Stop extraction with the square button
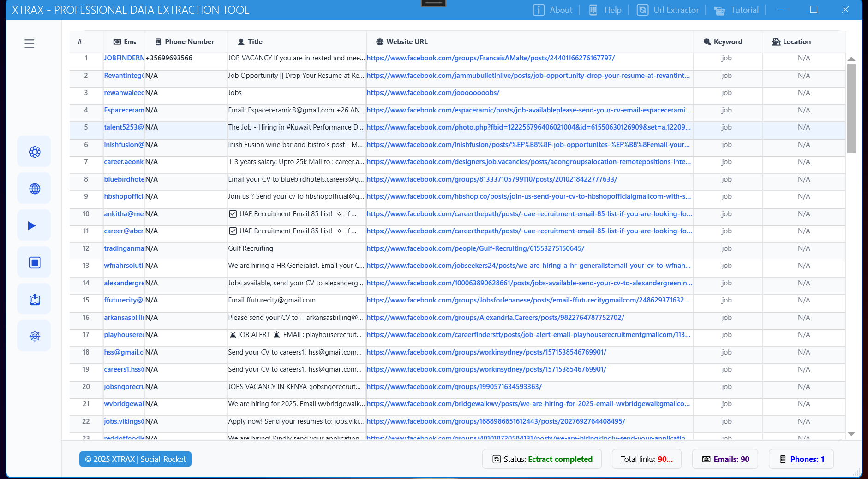 click(x=35, y=262)
